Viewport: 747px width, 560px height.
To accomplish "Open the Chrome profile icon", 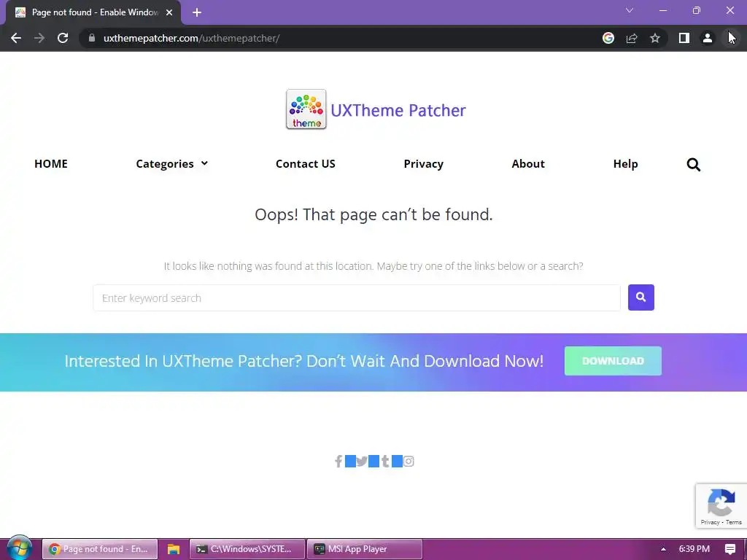I will [708, 38].
